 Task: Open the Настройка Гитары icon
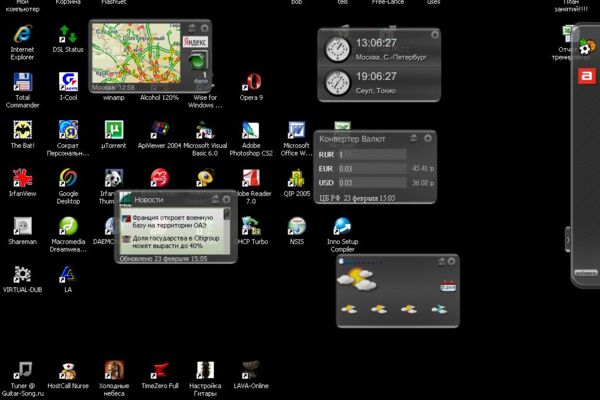tap(205, 371)
